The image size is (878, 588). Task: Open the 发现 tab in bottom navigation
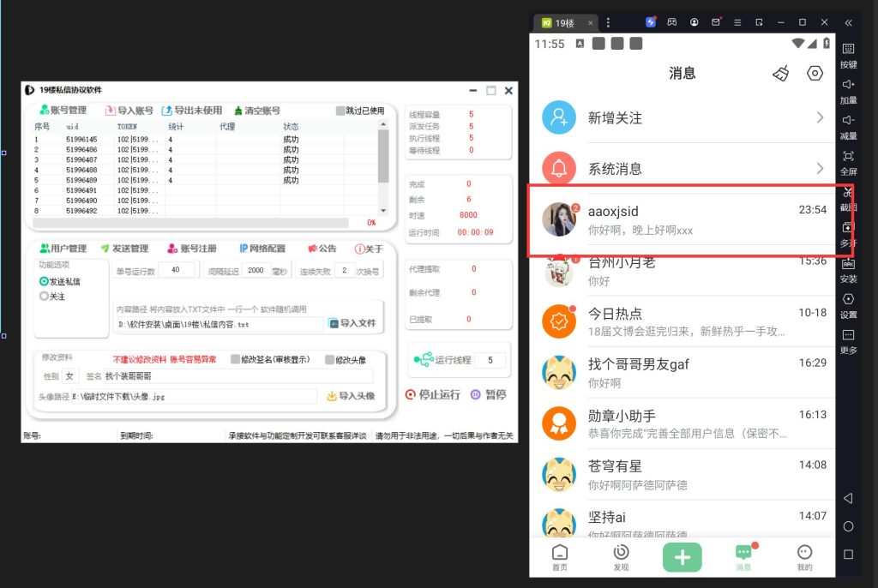point(621,557)
